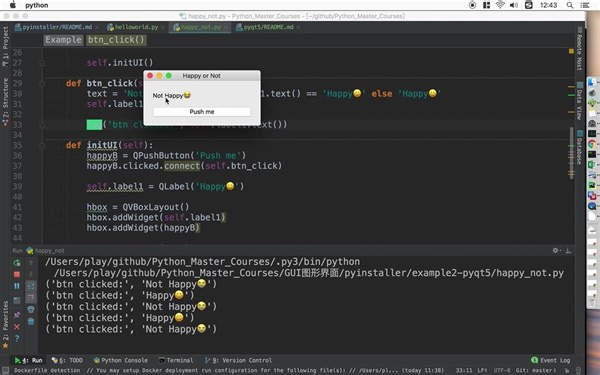Close the helloworld.py tab
This screenshot has height=375, width=600.
(163, 28)
